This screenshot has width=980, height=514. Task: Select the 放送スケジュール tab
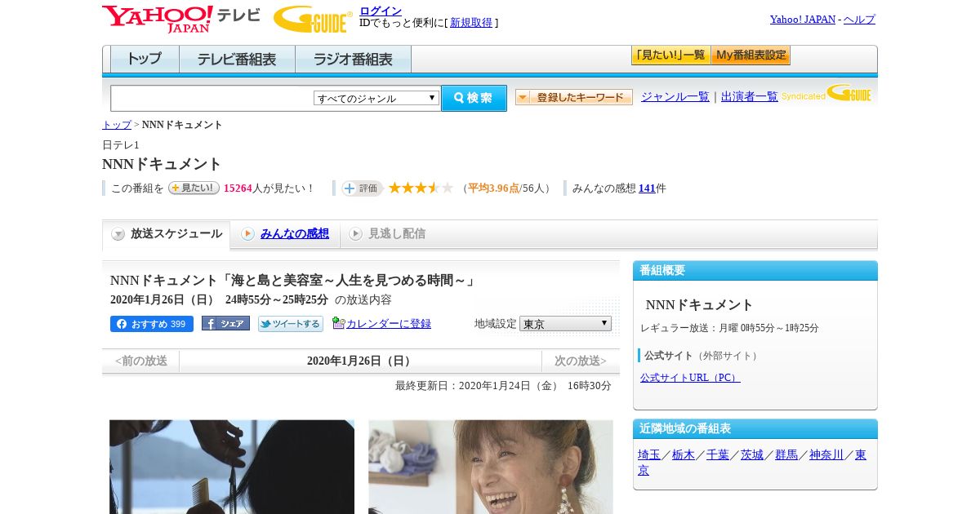coord(166,234)
